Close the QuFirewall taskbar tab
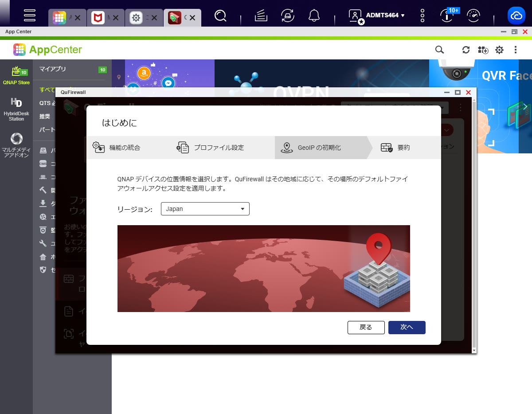Viewport: 532px width, 414px height. (193, 18)
